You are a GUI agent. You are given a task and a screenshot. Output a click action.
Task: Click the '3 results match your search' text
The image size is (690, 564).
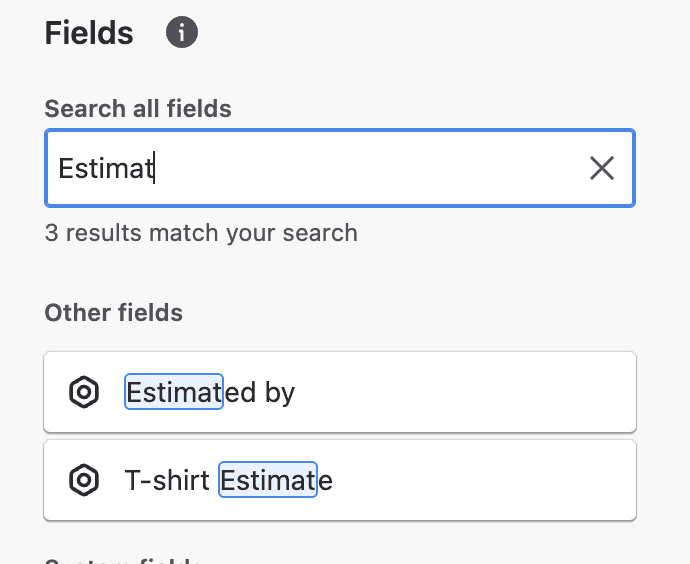pyautogui.click(x=201, y=234)
